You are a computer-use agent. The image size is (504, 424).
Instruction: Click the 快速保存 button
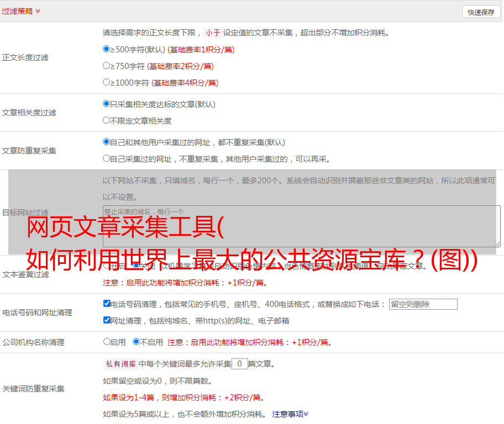click(x=481, y=12)
